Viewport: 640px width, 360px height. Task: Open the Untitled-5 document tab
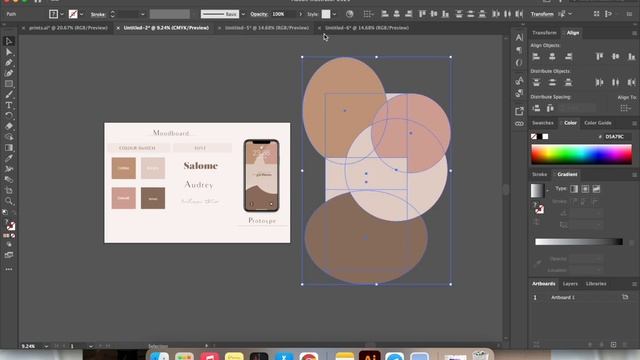[267, 28]
